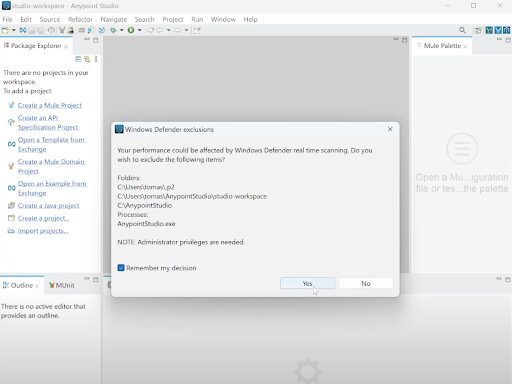Open the Help menu
The width and height of the screenshot is (512, 384).
250,19
